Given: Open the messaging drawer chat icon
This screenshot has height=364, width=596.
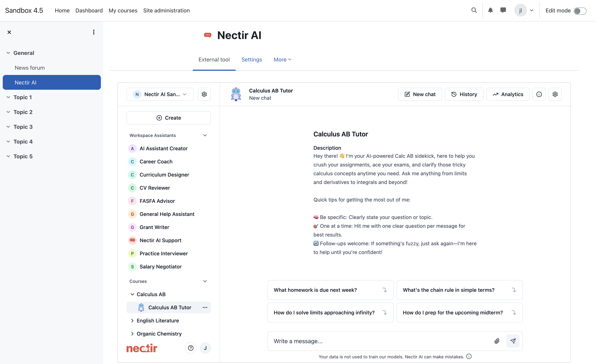Looking at the screenshot, I should (x=503, y=10).
